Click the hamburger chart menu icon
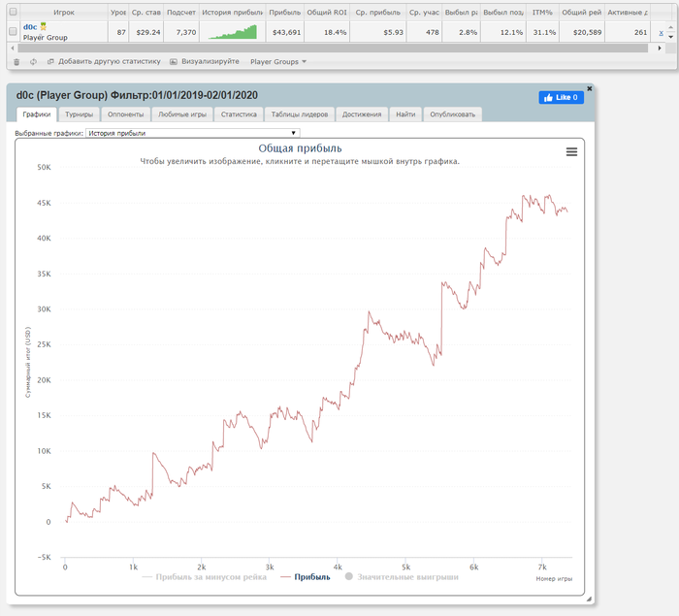The image size is (679, 616). (x=571, y=151)
